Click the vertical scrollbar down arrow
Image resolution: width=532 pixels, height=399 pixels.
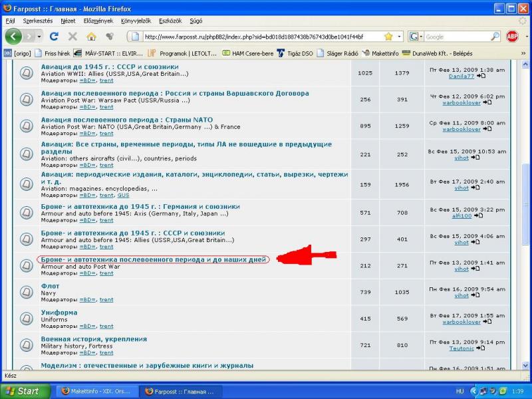pos(525,366)
